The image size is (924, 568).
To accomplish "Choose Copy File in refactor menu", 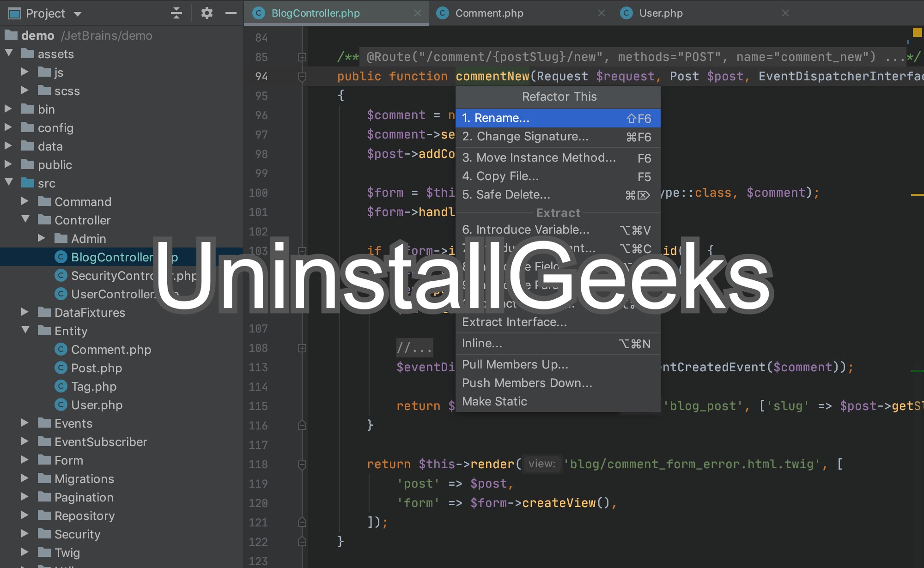I will [x=558, y=176].
